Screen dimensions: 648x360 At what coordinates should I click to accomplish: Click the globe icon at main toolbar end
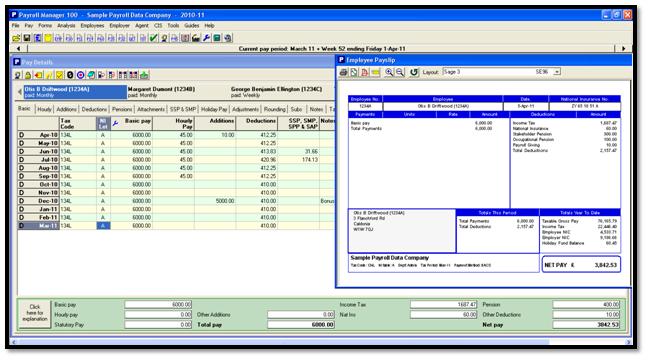coord(227,38)
